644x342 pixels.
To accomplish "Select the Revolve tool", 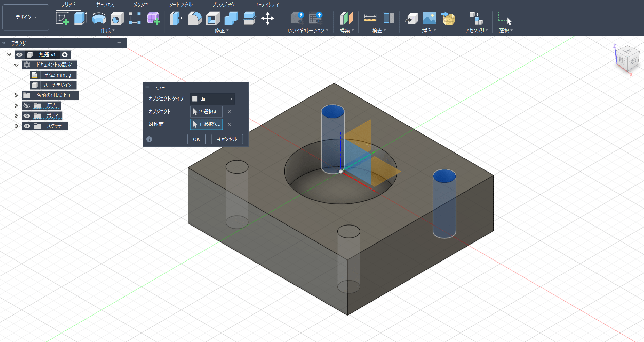I will 99,18.
